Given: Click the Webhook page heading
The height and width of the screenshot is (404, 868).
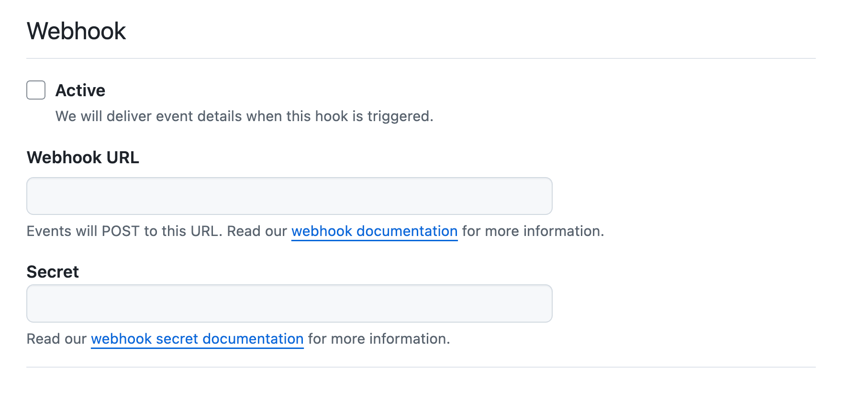Looking at the screenshot, I should coord(76,30).
